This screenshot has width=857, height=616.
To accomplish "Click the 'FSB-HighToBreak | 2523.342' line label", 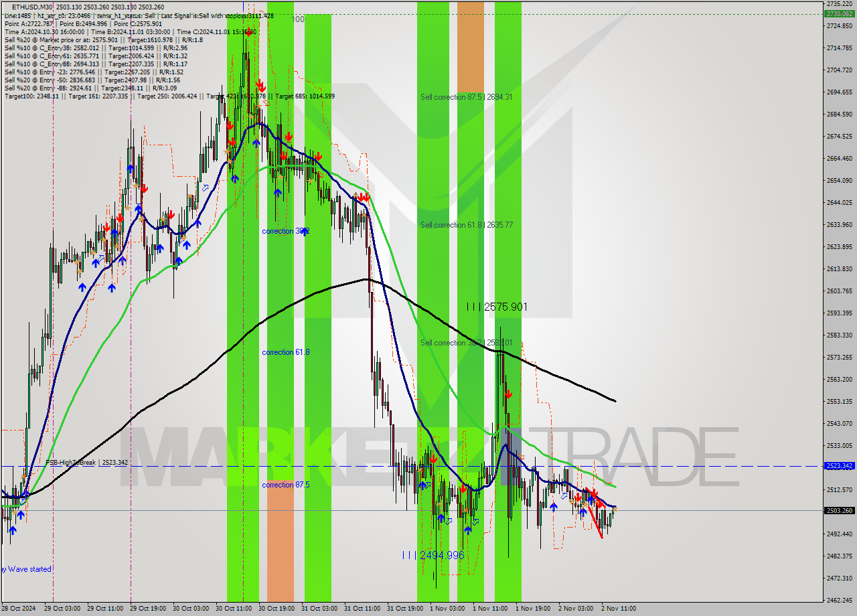I will point(87,463).
